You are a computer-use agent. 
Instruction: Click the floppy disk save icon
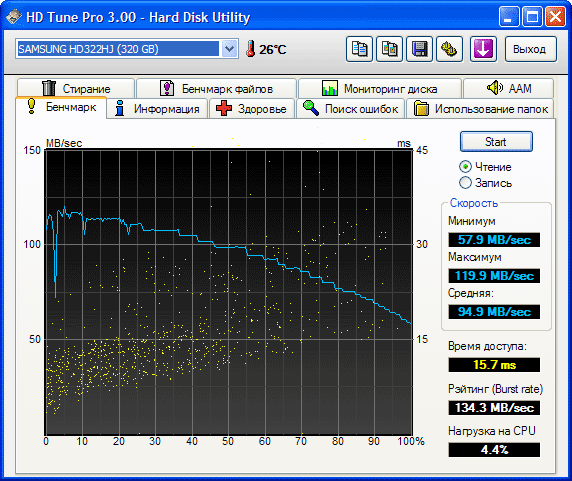tap(419, 49)
